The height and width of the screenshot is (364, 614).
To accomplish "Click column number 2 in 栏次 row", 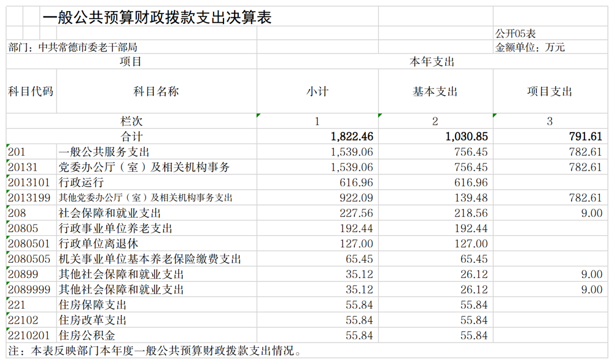I will point(435,122).
